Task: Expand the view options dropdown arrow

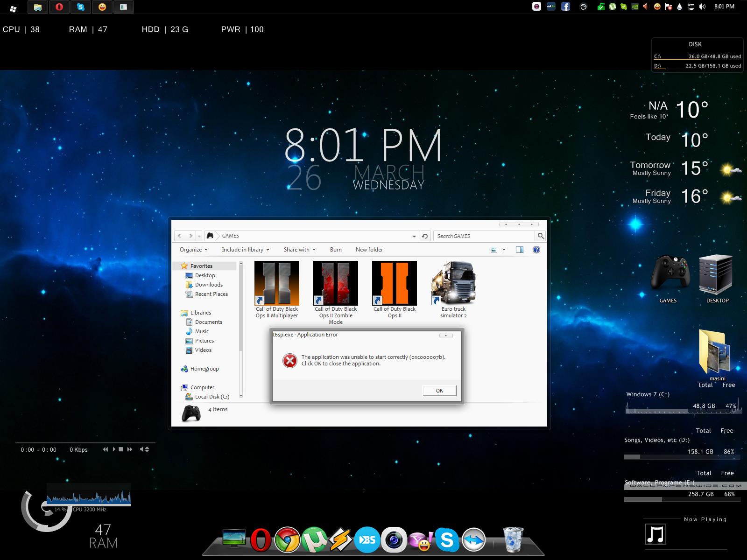Action: point(504,250)
